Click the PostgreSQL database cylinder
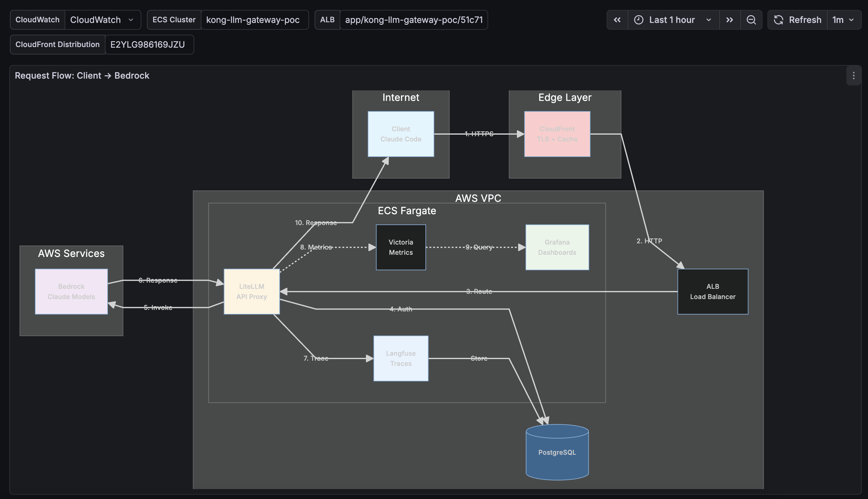This screenshot has height=499, width=868. [x=557, y=452]
